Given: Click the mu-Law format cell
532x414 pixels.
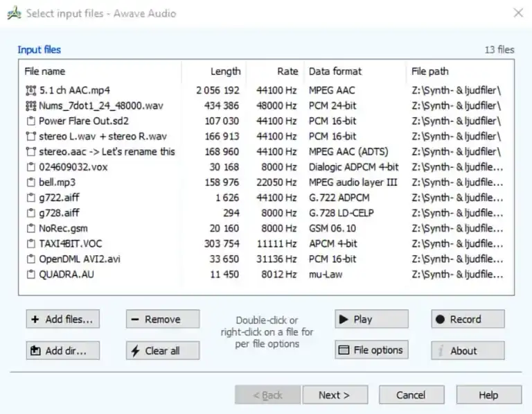Looking at the screenshot, I should (326, 275).
